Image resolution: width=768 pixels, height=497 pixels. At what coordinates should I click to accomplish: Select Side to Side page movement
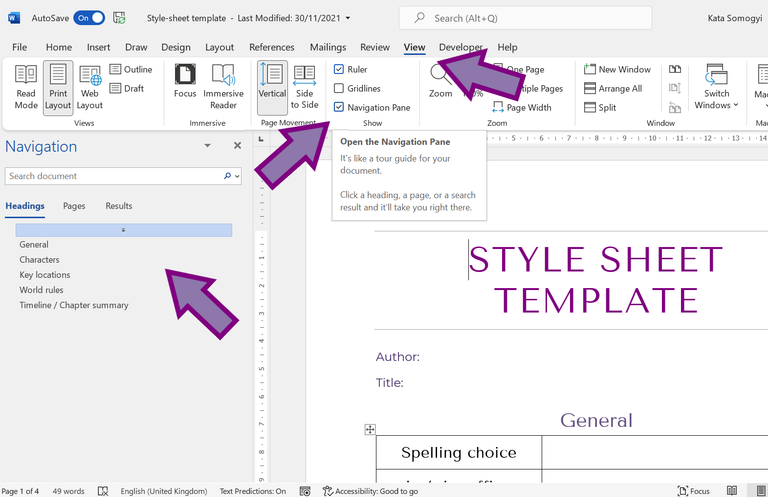click(x=304, y=87)
